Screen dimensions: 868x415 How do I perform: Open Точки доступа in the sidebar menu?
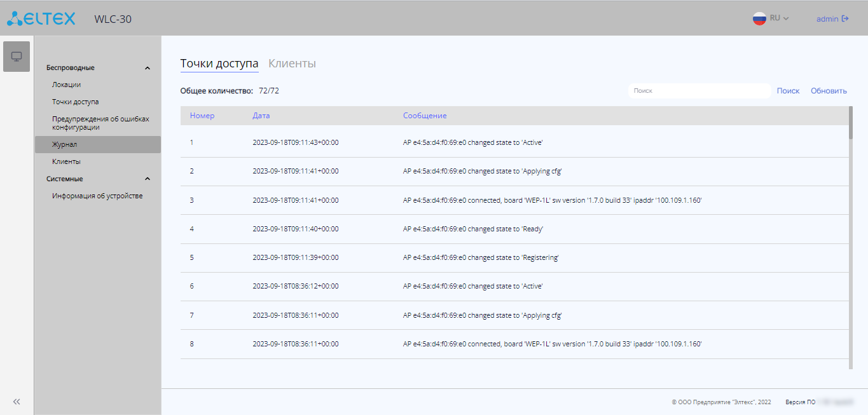[x=75, y=102]
